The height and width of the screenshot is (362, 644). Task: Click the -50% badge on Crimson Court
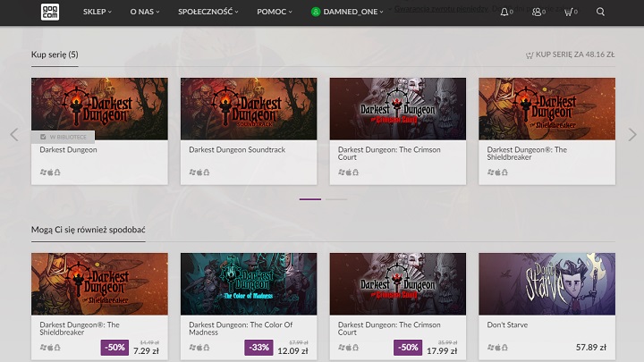tap(408, 347)
